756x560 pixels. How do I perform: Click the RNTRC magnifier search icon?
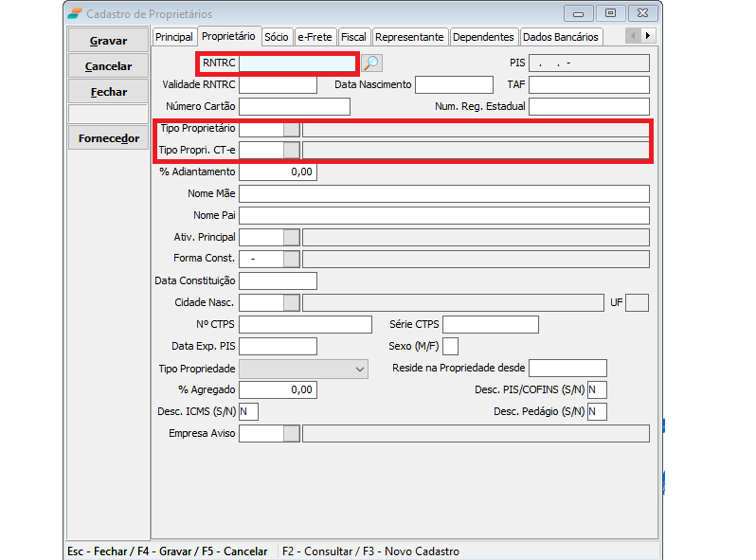coord(371,63)
